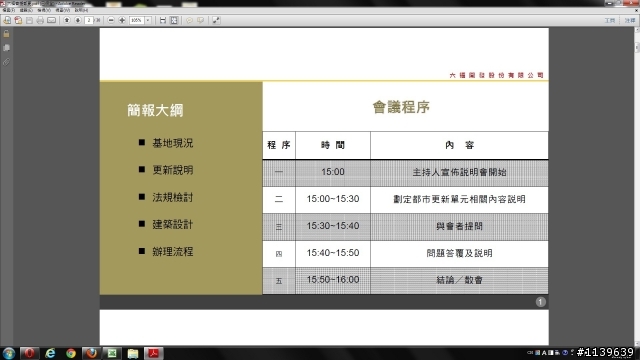Add a sticky note comment icon
Image resolution: width=640 pixels, height=360 pixels.
pos(189,20)
